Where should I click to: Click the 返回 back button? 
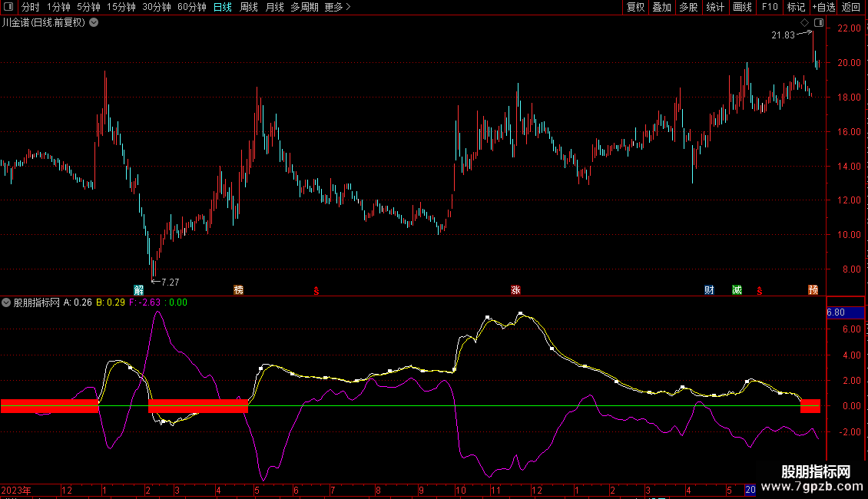[x=851, y=7]
